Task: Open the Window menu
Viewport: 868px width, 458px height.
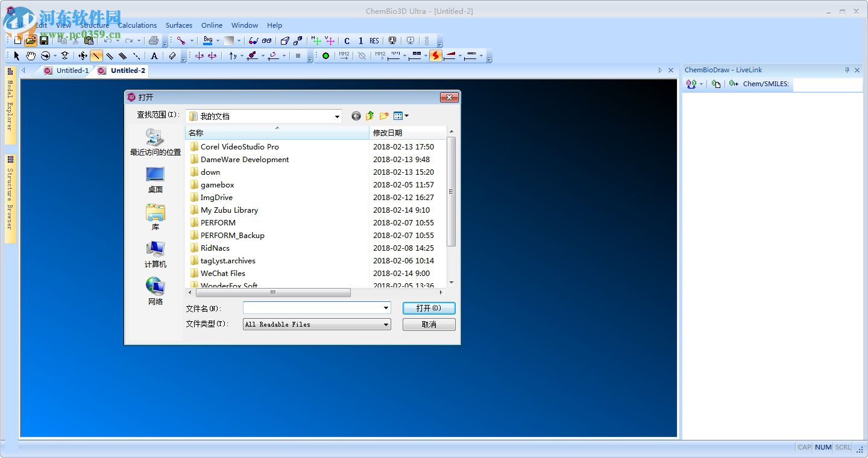Action: click(x=245, y=25)
